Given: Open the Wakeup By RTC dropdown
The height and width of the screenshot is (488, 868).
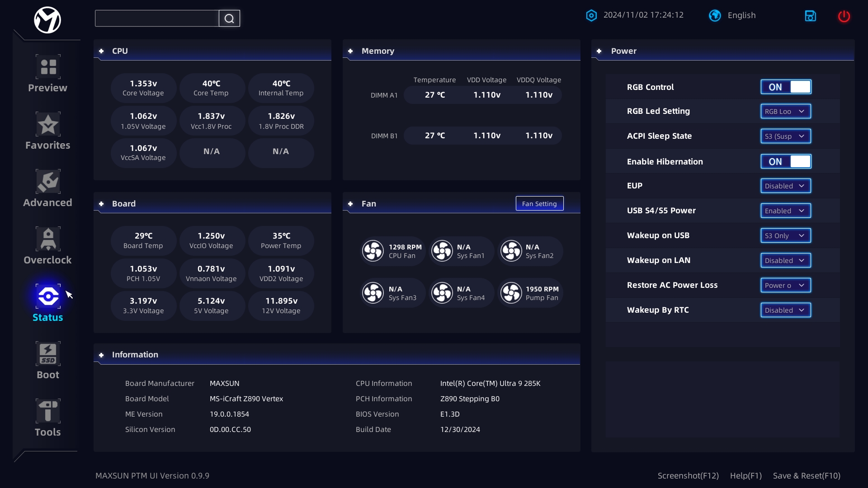Looking at the screenshot, I should 786,310.
